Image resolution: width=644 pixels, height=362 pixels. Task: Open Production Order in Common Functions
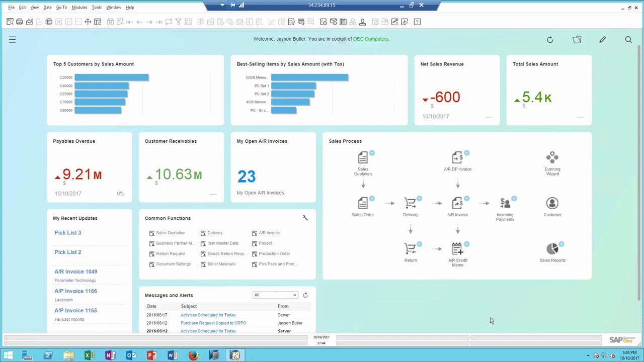tap(274, 253)
